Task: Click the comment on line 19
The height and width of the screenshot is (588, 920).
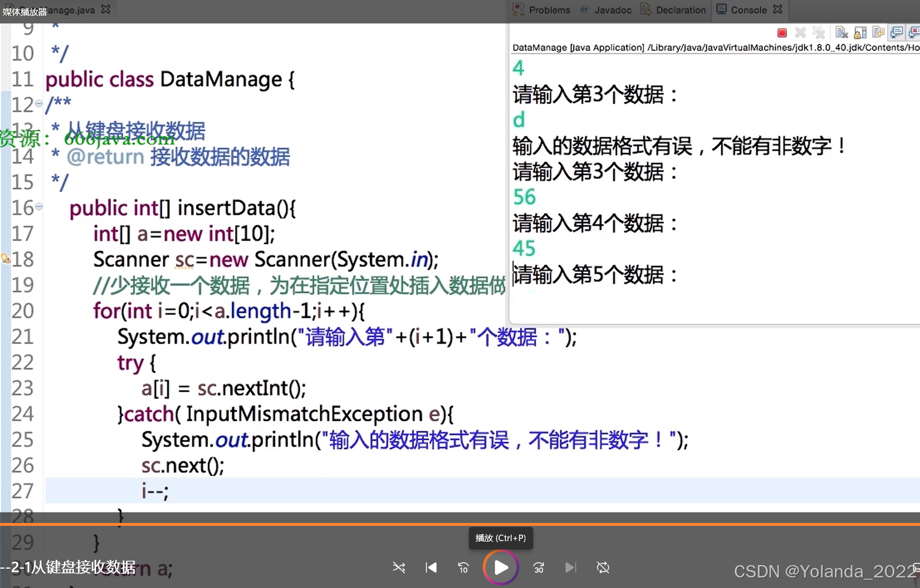Action: [x=299, y=285]
